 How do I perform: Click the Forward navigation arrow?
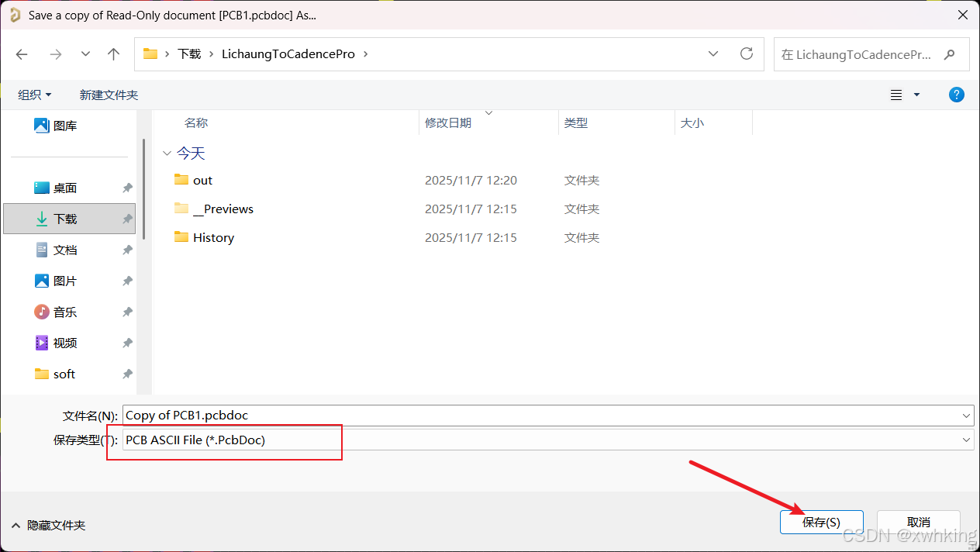[x=55, y=53]
